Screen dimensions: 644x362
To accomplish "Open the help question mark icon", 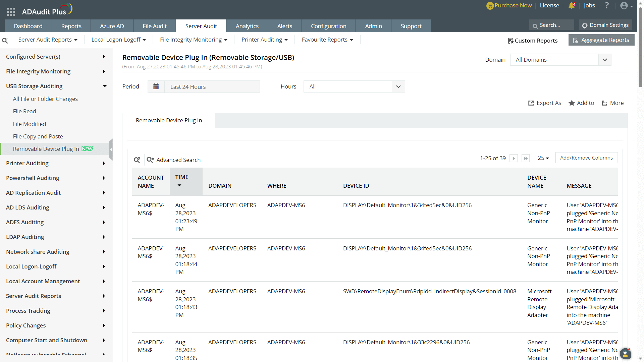I will click(x=607, y=6).
